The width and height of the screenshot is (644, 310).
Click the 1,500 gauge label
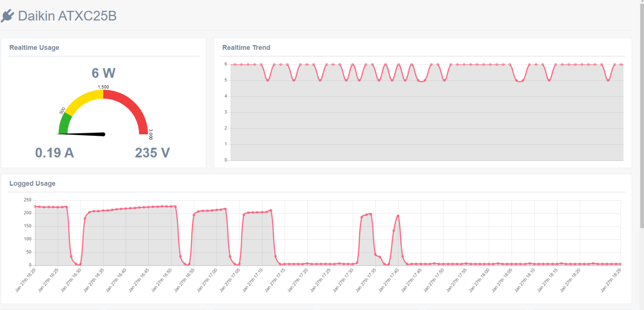pos(103,87)
